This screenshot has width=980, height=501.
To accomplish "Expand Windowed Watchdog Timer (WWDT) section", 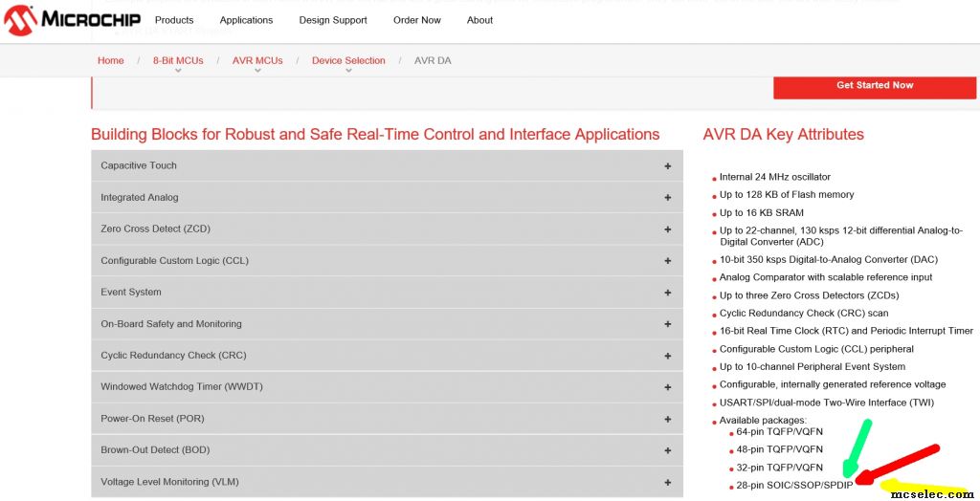I will pyautogui.click(x=387, y=386).
